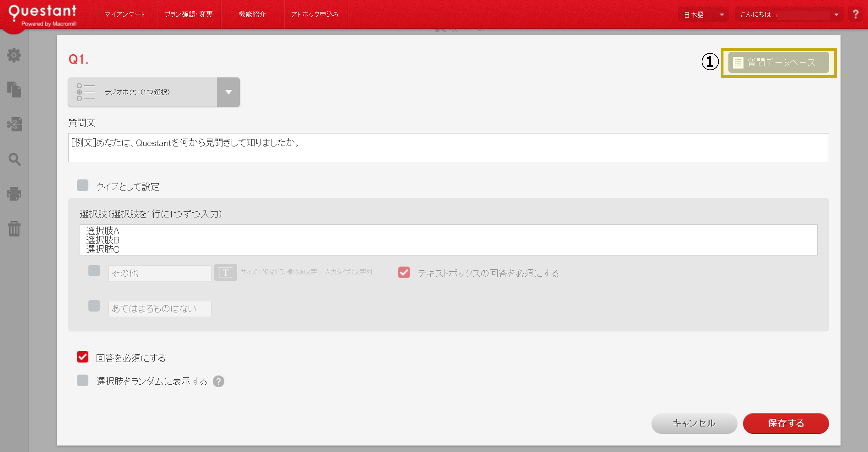Open the text box settings T icon
868x452 pixels.
[x=225, y=272]
